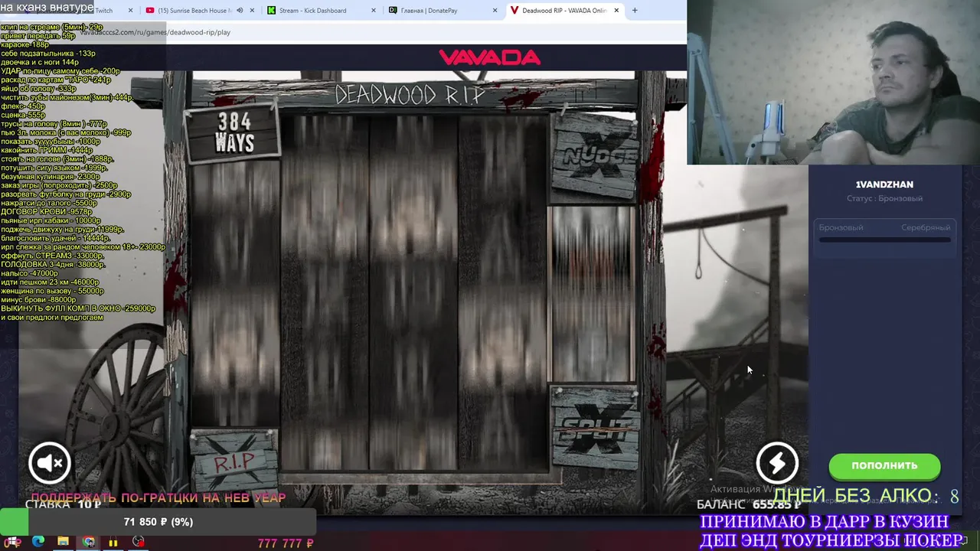Close the Twitch tab
Image resolution: width=980 pixels, height=551 pixels.
(131, 11)
